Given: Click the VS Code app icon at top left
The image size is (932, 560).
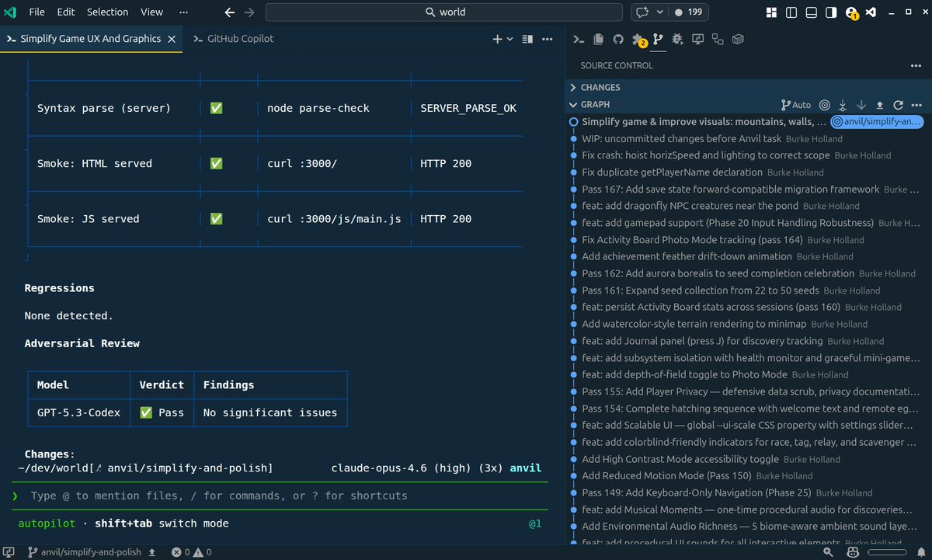Looking at the screenshot, I should pyautogui.click(x=11, y=12).
